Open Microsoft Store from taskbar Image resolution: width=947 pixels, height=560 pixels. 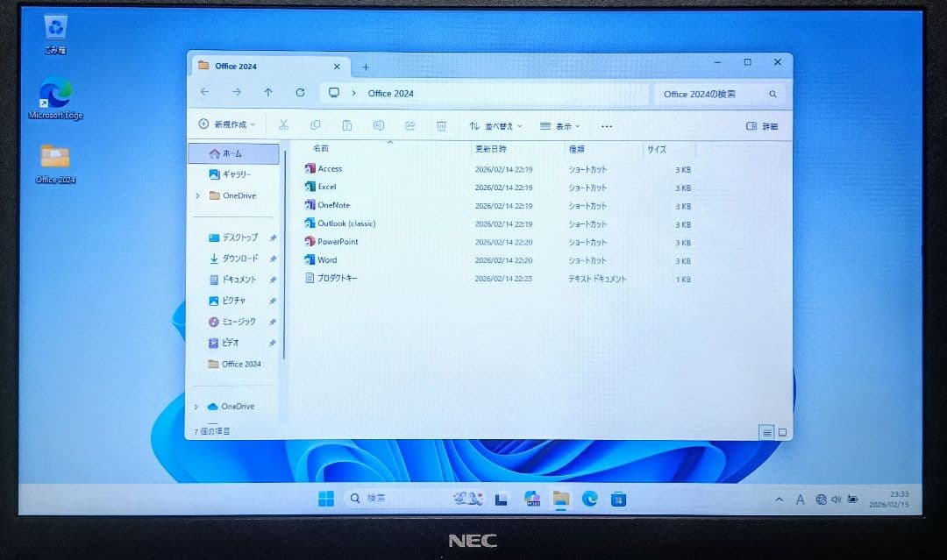(618, 499)
